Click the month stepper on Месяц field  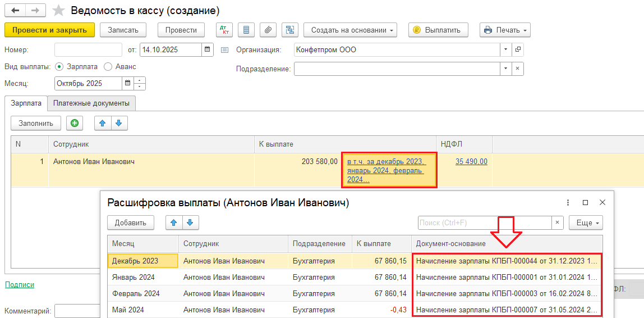pyautogui.click(x=140, y=83)
